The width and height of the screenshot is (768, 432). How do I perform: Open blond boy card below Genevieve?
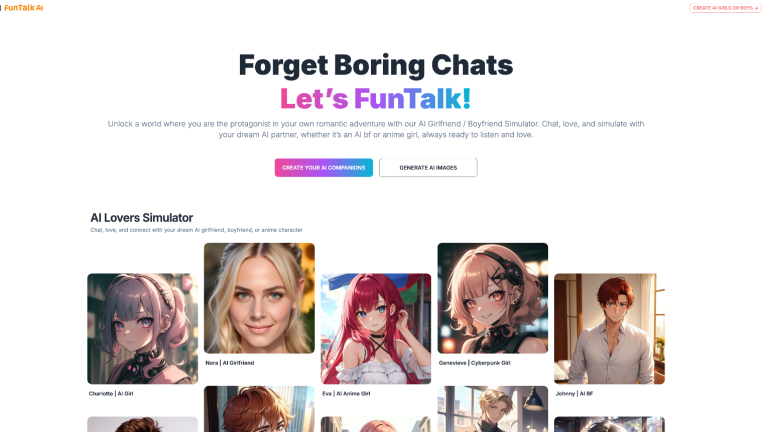[493, 409]
